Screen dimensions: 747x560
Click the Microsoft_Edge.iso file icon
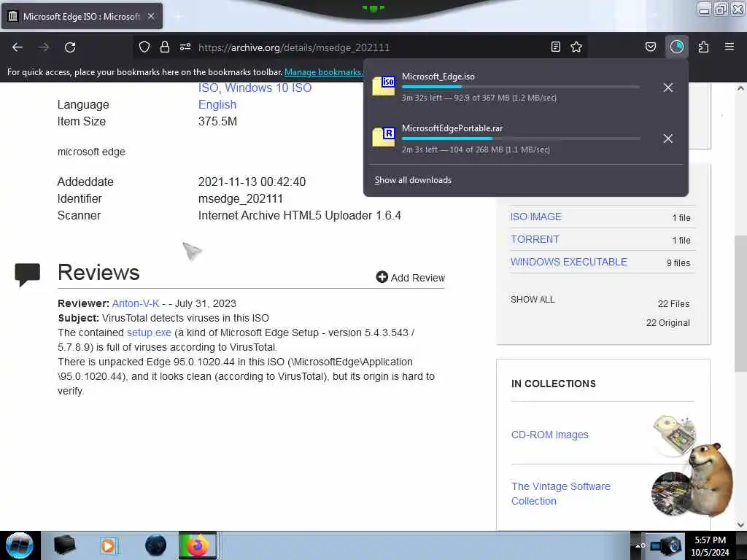point(384,86)
